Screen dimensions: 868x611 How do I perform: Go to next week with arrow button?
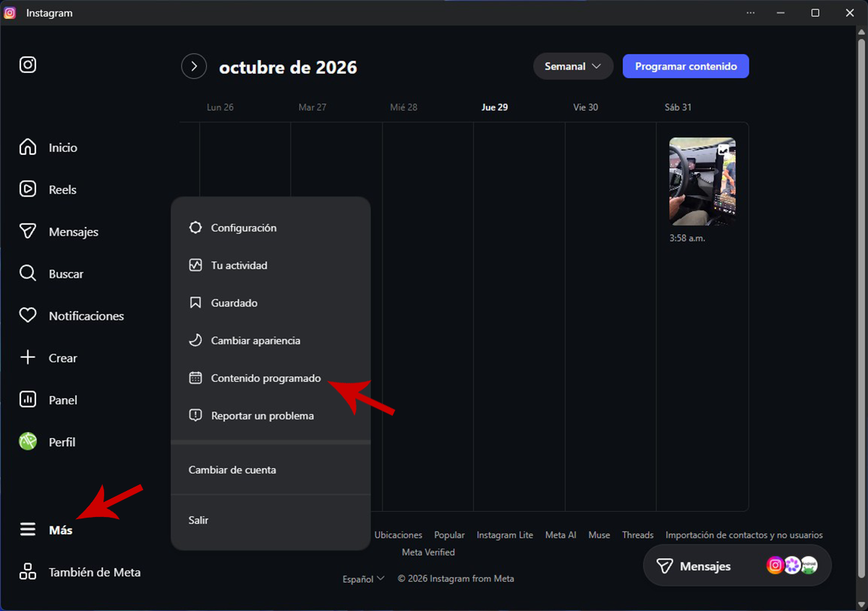pos(194,67)
